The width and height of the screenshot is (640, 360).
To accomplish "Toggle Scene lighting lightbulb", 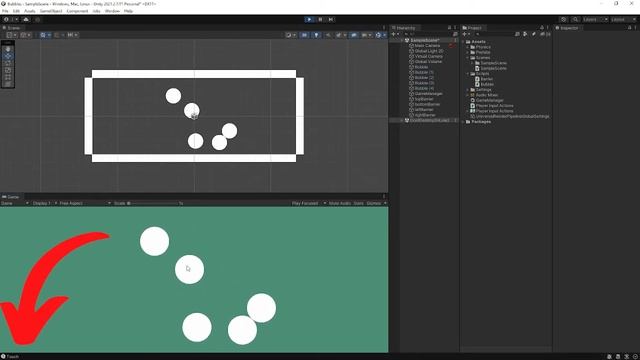I will (316, 35).
